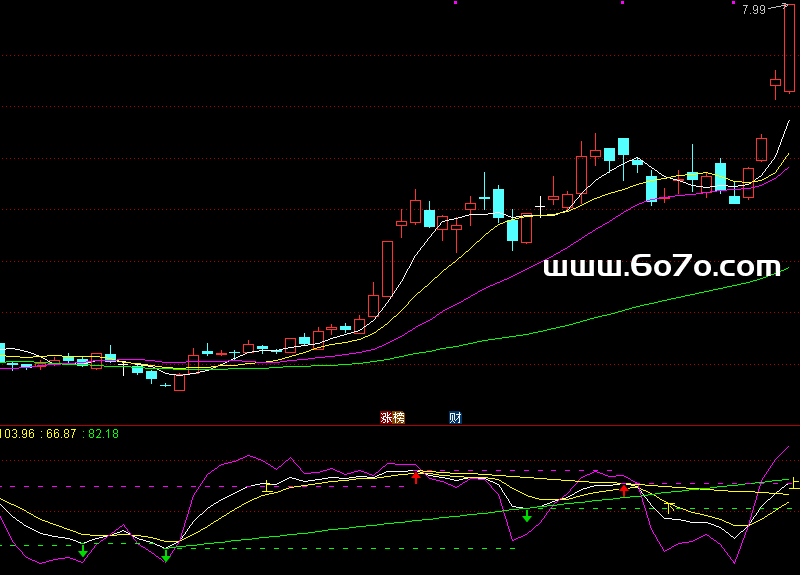Click the right red arrow sell signal
The height and width of the screenshot is (575, 800).
tap(624, 489)
